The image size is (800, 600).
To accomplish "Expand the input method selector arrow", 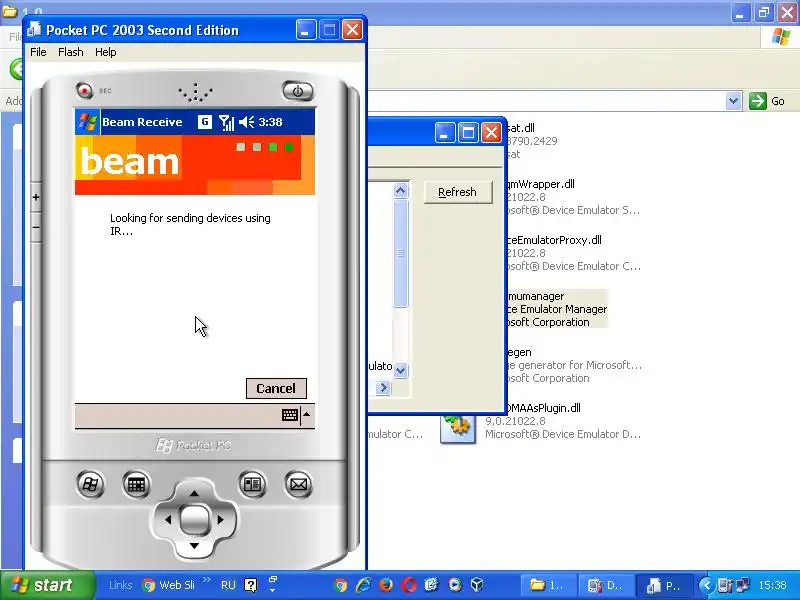I will pos(307,415).
